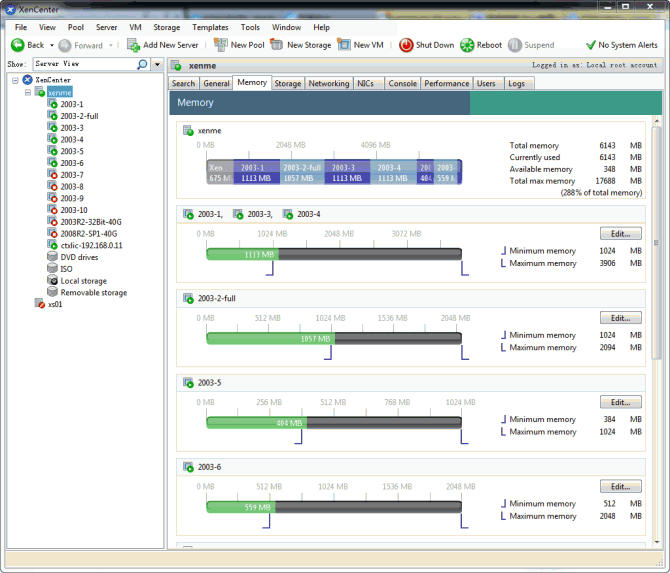
Task: Click the 404 MB memory bar for 2003-5
Action: click(256, 423)
